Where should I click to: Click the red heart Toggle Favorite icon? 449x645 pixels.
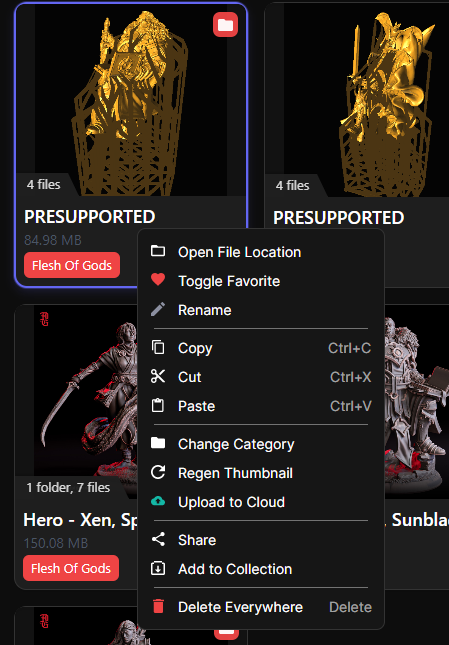(x=158, y=280)
